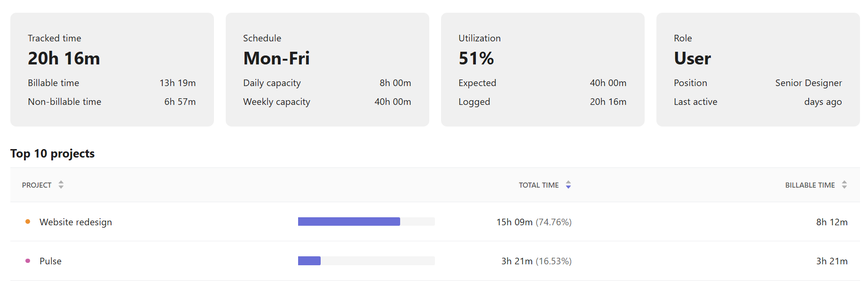Click Pulse billable time 3h 21m
The width and height of the screenshot is (868, 285).
click(832, 261)
